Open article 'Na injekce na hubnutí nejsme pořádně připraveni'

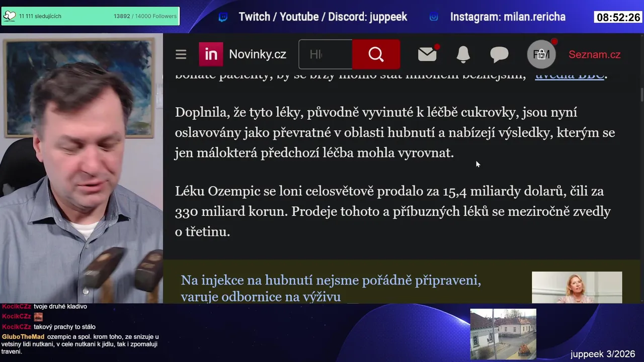click(331, 288)
